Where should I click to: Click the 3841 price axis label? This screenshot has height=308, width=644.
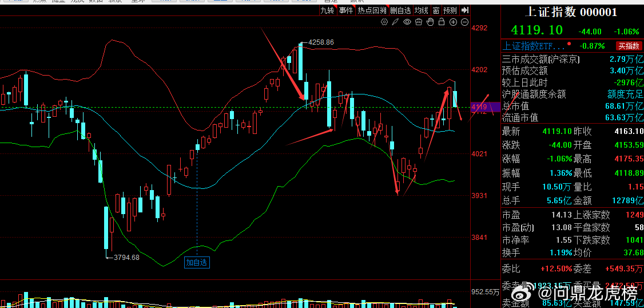click(480, 237)
